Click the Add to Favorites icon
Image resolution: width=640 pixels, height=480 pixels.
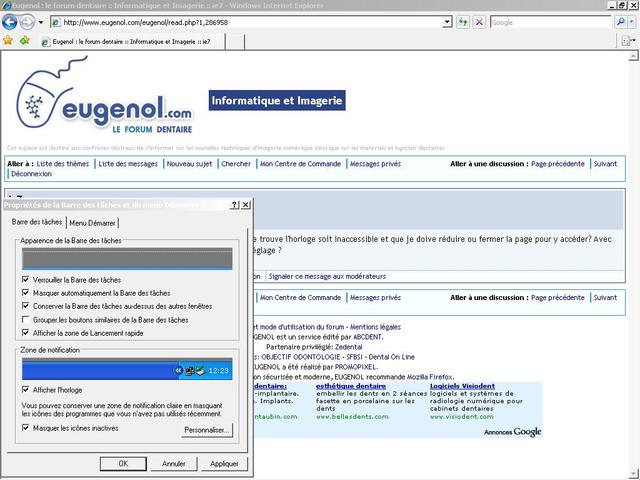pyautogui.click(x=25, y=40)
